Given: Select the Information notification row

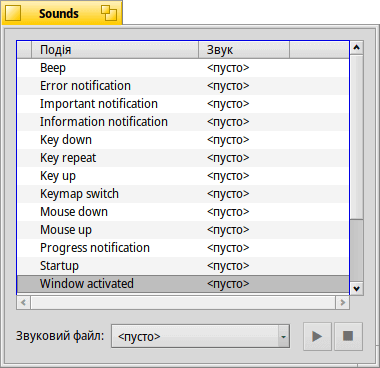Looking at the screenshot, I should [183, 122].
